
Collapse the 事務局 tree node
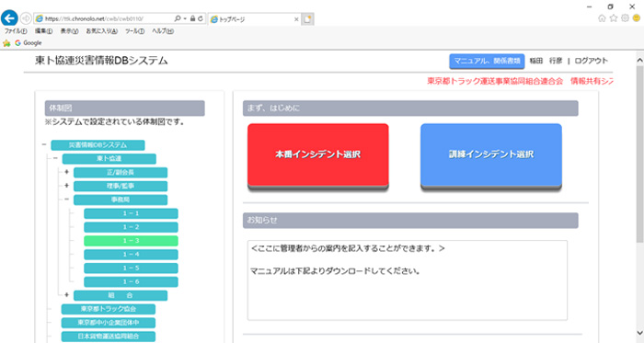(x=66, y=199)
